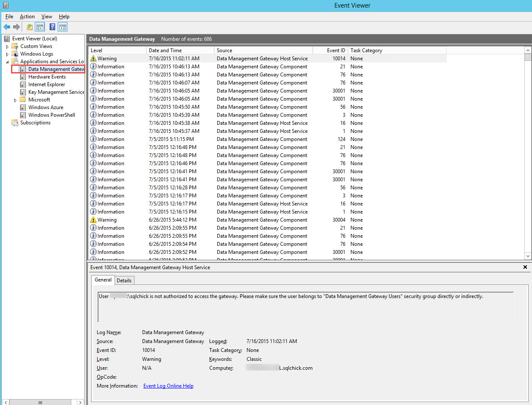Click the Back arrow toolbar icon
Image resolution: width=532 pixels, height=405 pixels.
coord(7,27)
